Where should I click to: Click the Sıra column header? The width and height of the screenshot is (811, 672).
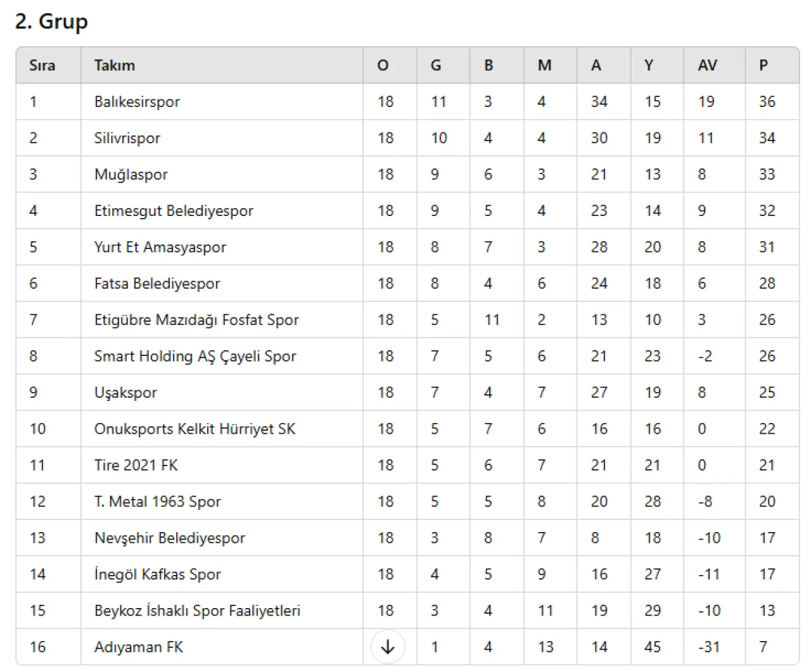click(x=42, y=65)
